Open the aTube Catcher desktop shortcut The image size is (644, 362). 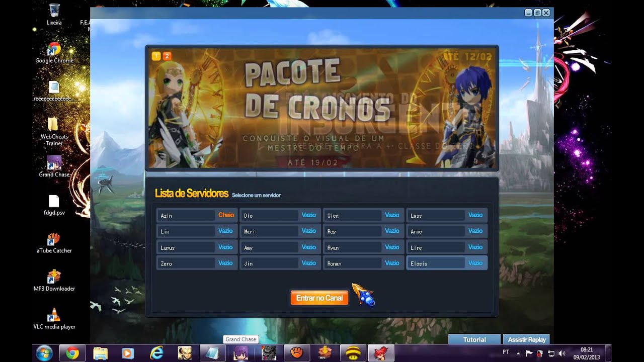[54, 243]
